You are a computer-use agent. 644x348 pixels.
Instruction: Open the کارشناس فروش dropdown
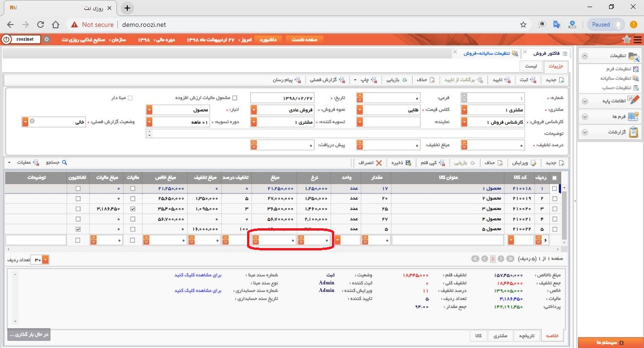tap(464, 122)
